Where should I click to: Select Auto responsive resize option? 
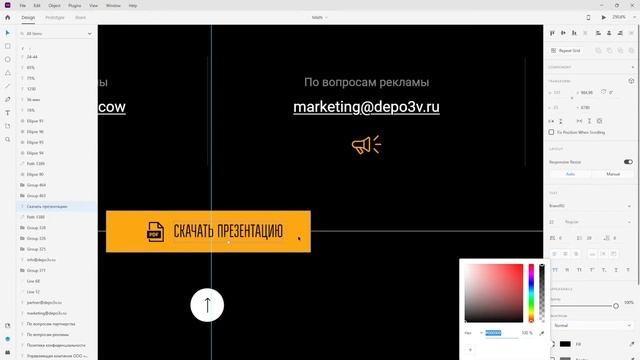pyautogui.click(x=570, y=174)
